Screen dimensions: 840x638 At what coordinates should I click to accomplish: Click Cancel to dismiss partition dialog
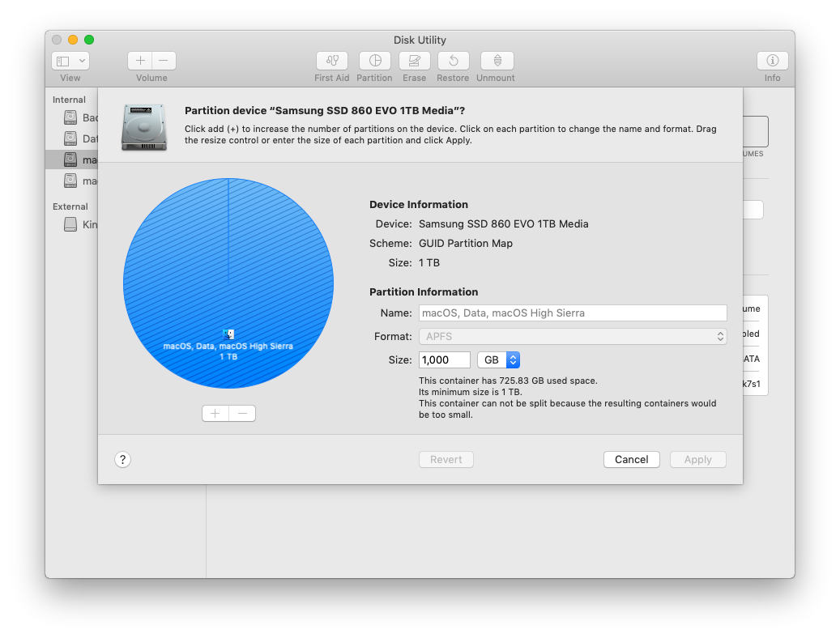pyautogui.click(x=631, y=460)
